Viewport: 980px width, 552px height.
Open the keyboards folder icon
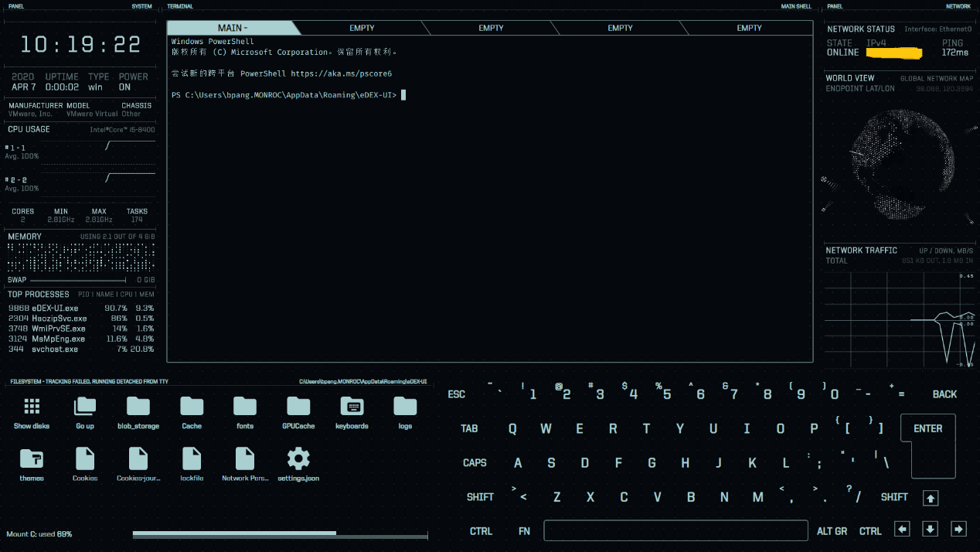click(x=352, y=407)
